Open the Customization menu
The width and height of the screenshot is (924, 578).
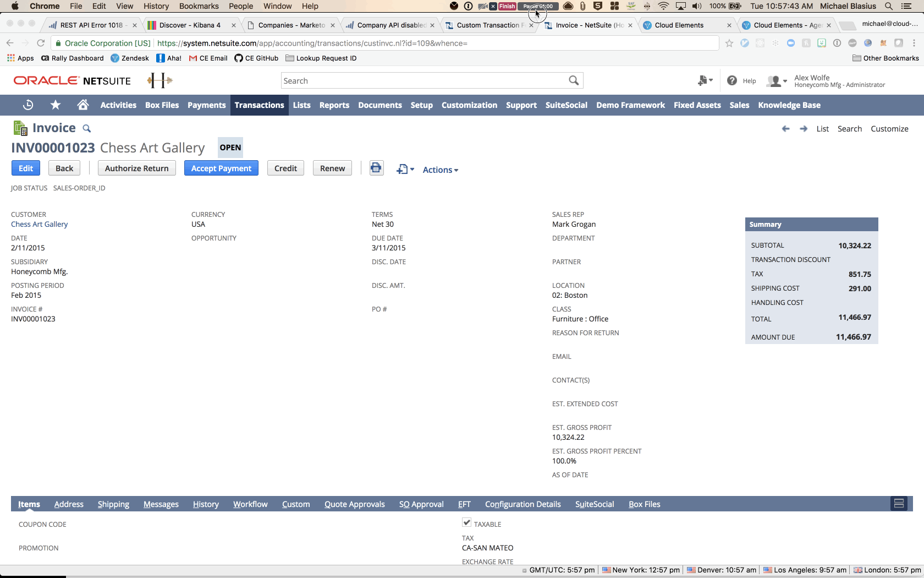point(469,105)
